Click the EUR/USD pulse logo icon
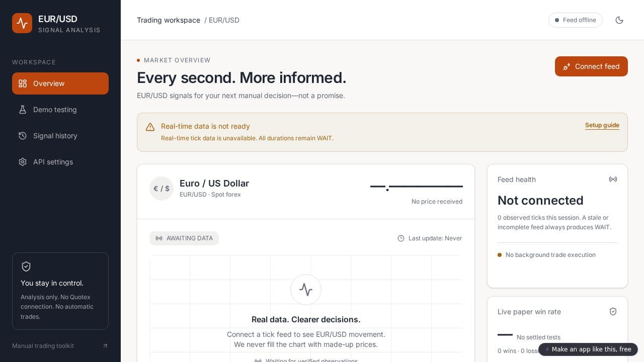Screen dimensions: 644x362 [x=22, y=23]
